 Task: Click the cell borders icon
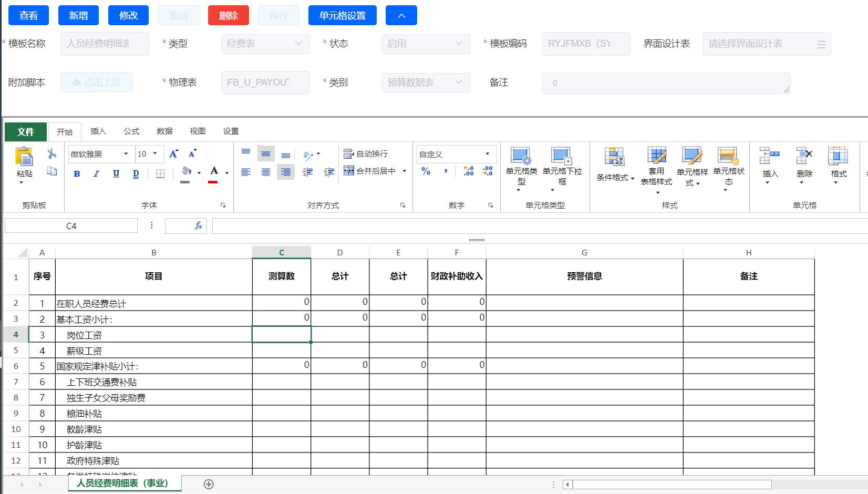click(x=161, y=173)
